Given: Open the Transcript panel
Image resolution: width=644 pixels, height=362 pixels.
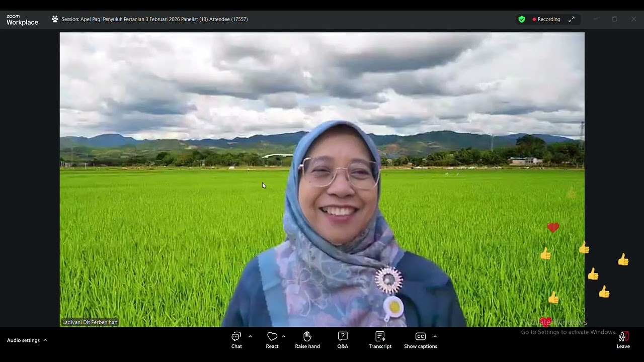Looking at the screenshot, I should 380,340.
